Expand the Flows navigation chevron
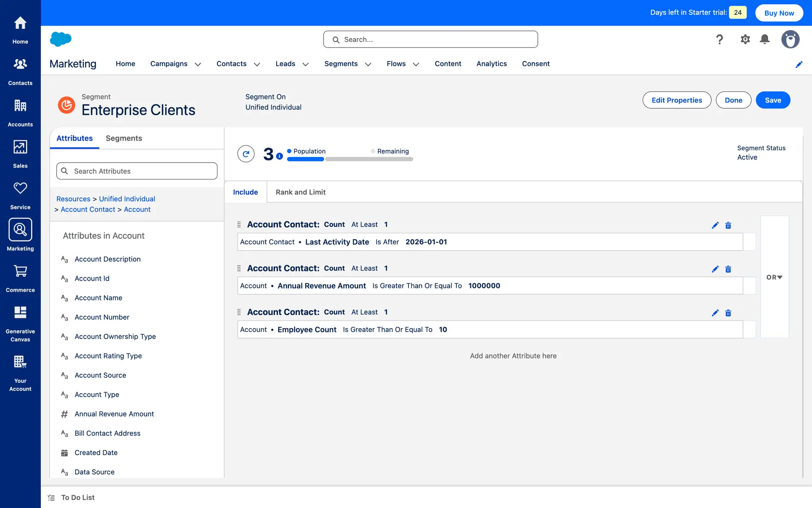 point(415,64)
